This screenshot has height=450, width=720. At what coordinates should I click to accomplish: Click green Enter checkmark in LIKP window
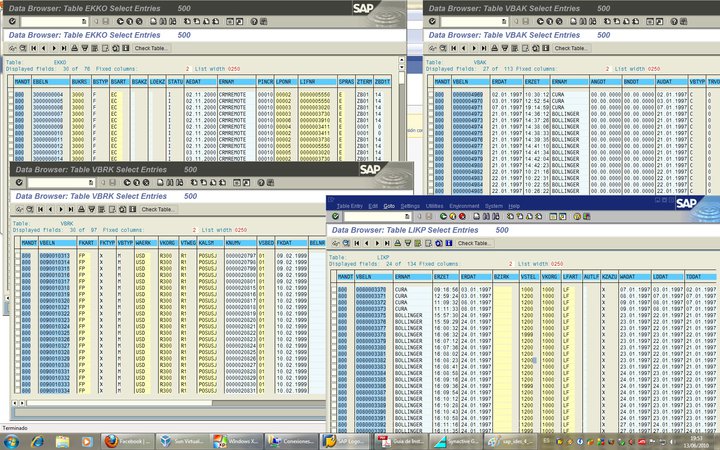click(x=335, y=216)
